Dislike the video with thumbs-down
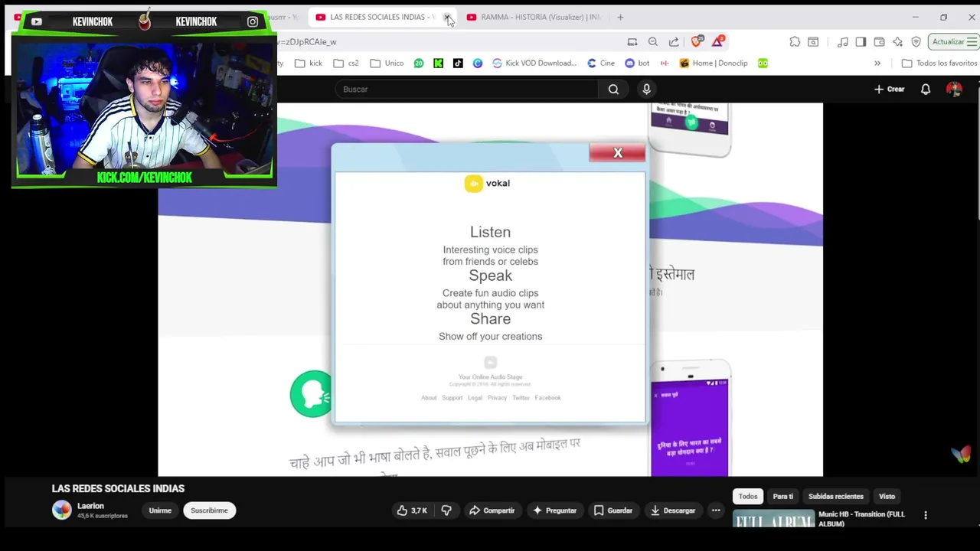The height and width of the screenshot is (551, 980). (446, 510)
